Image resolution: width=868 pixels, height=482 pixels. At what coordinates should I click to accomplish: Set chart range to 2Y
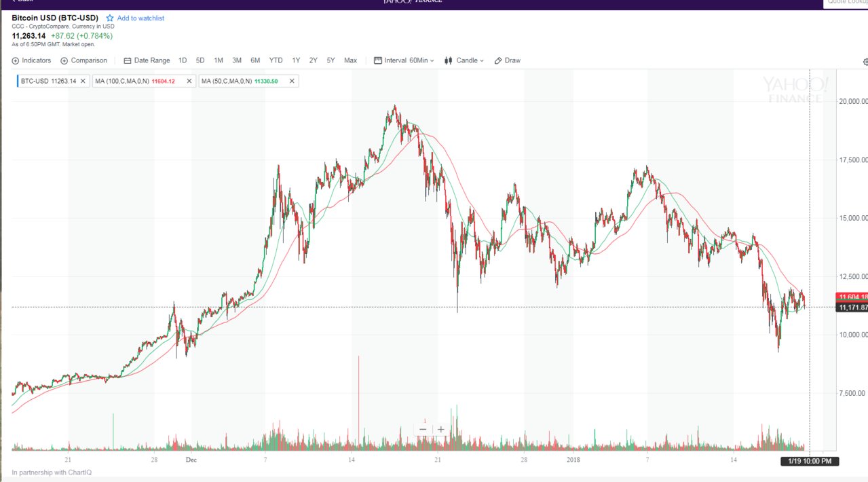pos(314,60)
